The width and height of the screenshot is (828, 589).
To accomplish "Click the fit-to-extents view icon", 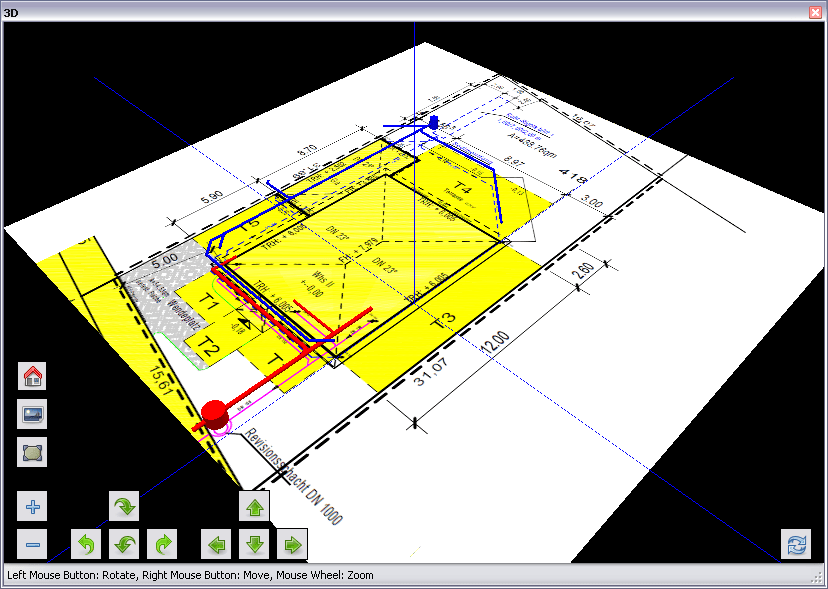I will [33, 452].
